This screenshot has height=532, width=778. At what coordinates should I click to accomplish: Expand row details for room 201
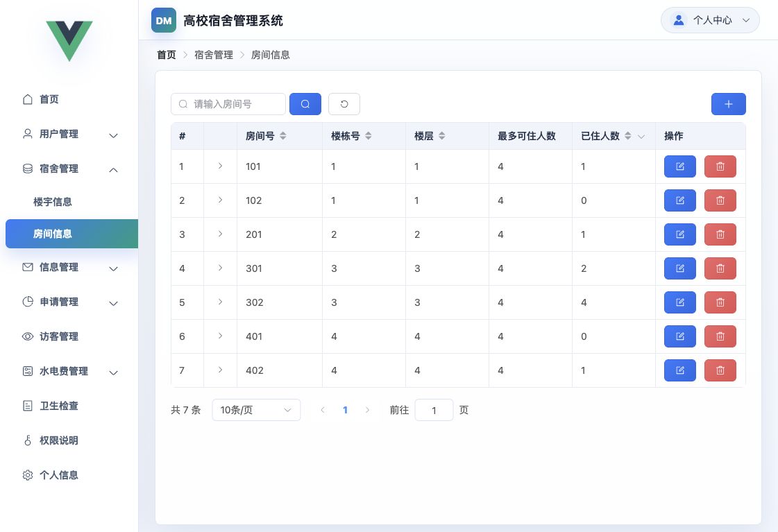(x=220, y=234)
